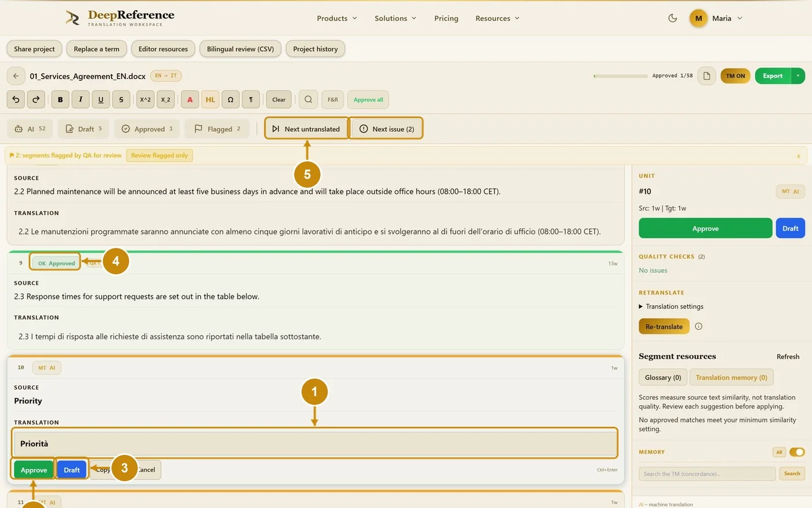Image resolution: width=812 pixels, height=508 pixels.
Task: Apply strikethrough formatting
Action: (x=121, y=99)
